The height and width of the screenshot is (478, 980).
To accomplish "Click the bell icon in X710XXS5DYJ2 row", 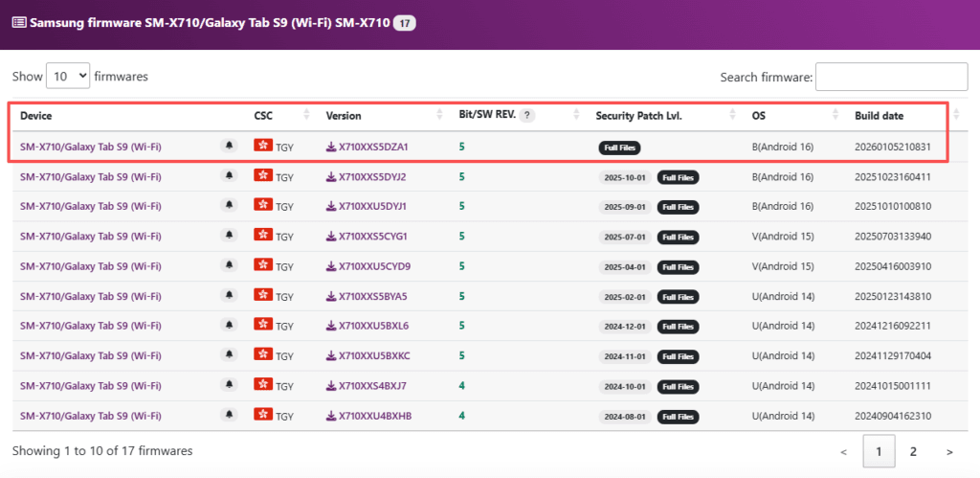I will pos(229,175).
